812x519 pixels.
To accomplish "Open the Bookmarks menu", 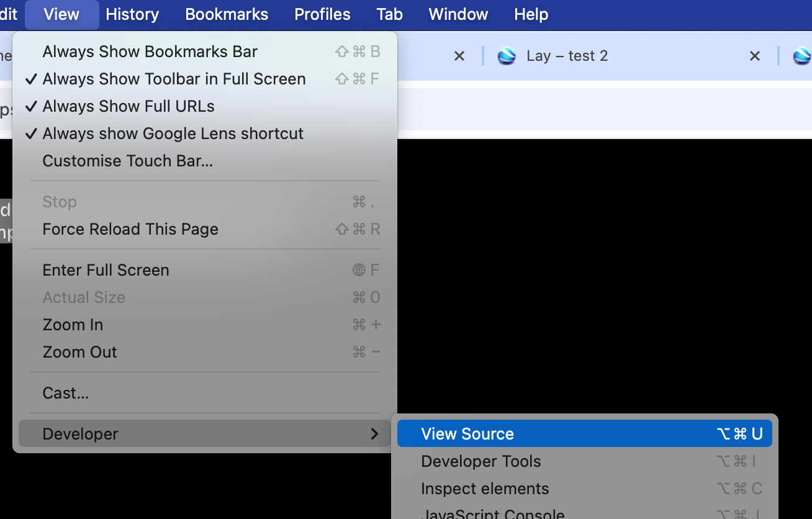I will pyautogui.click(x=226, y=14).
